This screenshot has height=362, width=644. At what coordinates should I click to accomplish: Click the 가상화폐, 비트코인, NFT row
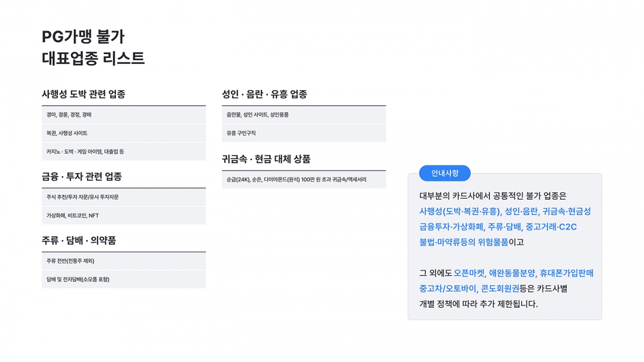point(123,215)
